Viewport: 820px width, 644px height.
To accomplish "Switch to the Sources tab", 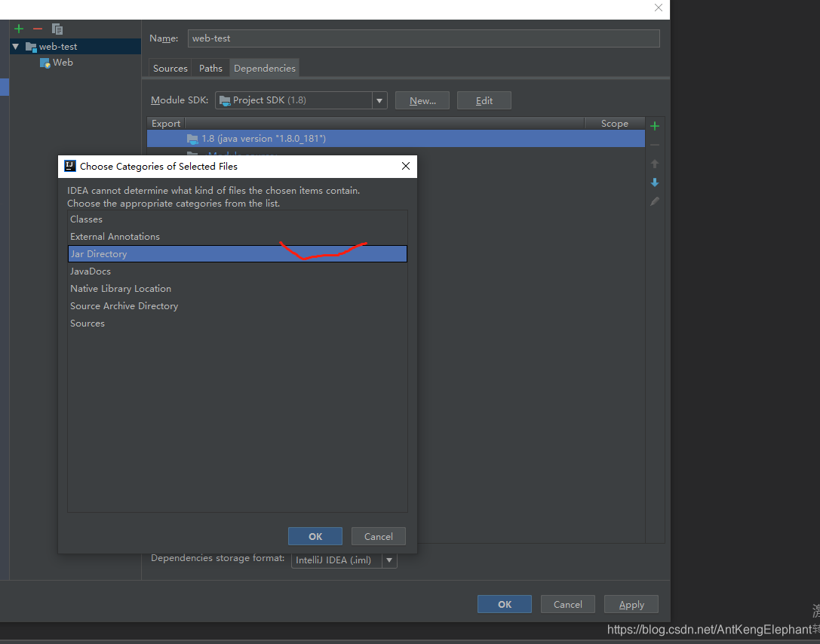I will point(170,68).
